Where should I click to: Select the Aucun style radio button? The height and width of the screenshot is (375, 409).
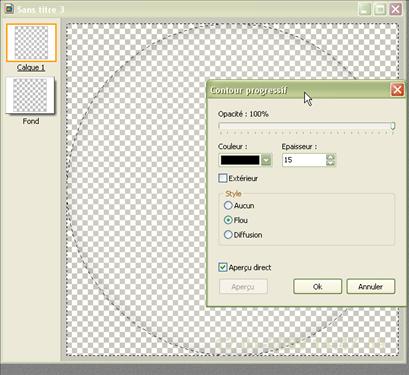point(228,205)
